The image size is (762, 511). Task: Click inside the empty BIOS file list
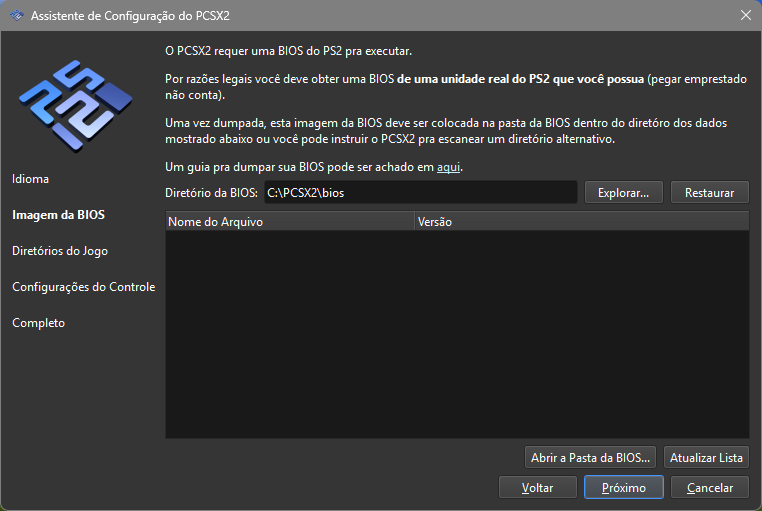click(456, 335)
